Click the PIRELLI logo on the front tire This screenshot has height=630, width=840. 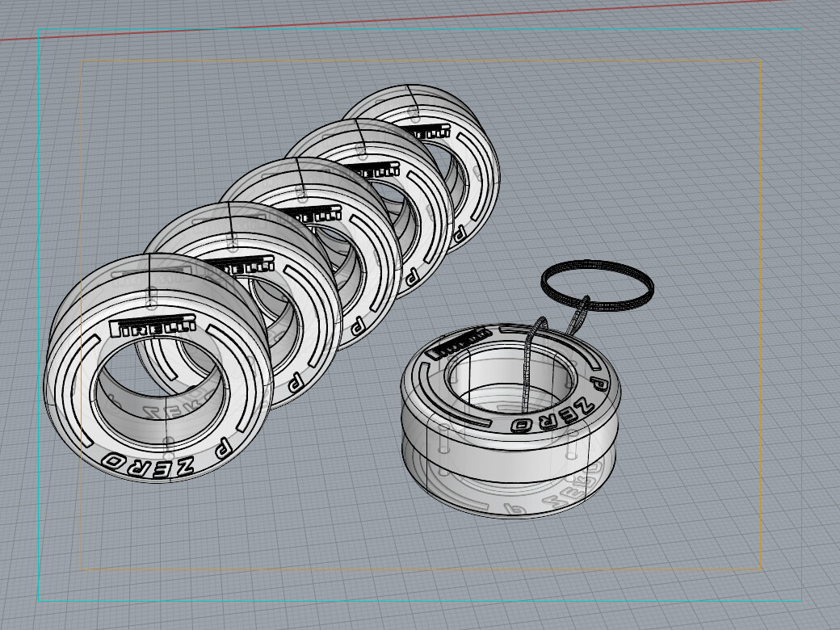[153, 325]
